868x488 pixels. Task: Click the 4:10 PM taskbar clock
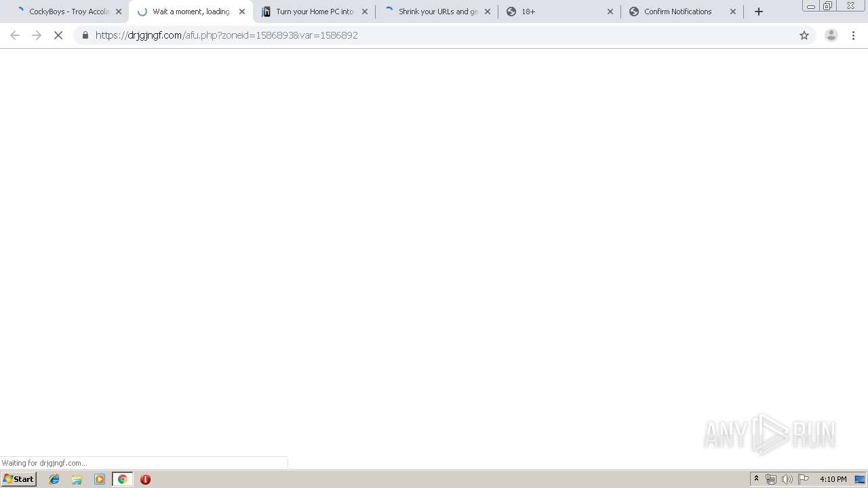pos(833,479)
